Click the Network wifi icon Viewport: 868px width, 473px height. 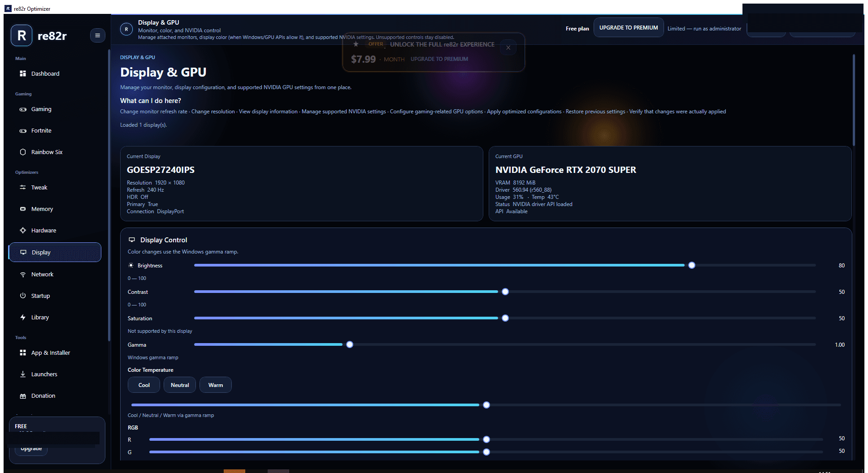pos(23,274)
